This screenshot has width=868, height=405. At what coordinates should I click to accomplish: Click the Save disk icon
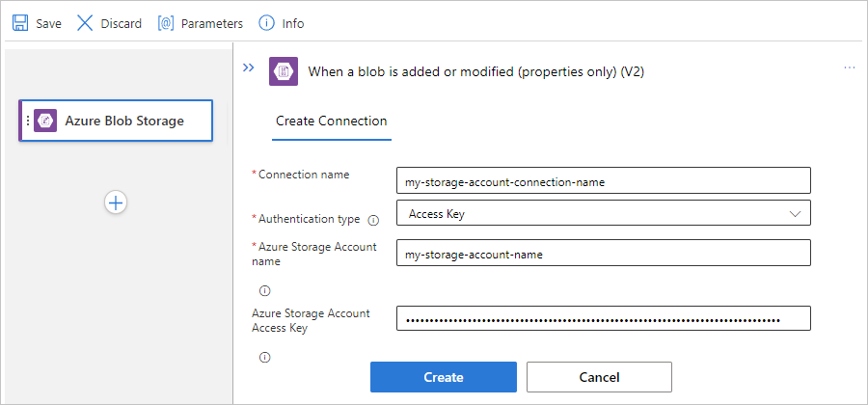pos(19,23)
